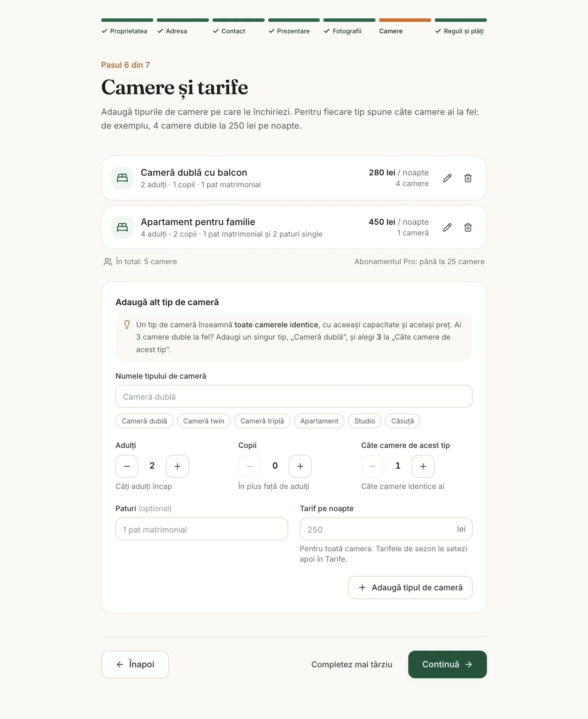Click the bed icon of Cameră dublă cu balcon
Screen dimensions: 588x719
[x=122, y=178]
